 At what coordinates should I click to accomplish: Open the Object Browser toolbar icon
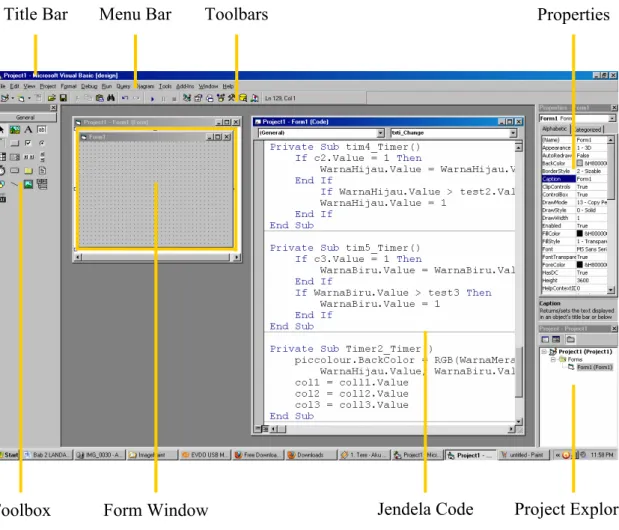click(221, 98)
